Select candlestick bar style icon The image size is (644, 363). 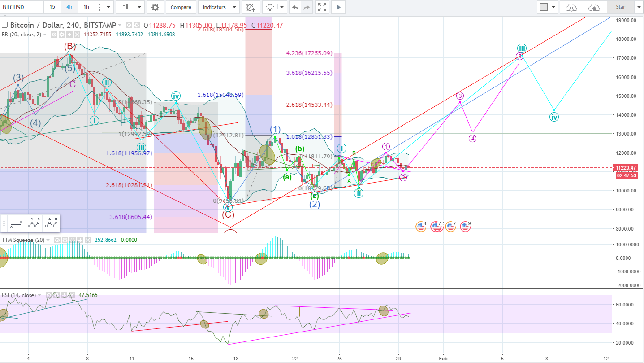(x=125, y=7)
